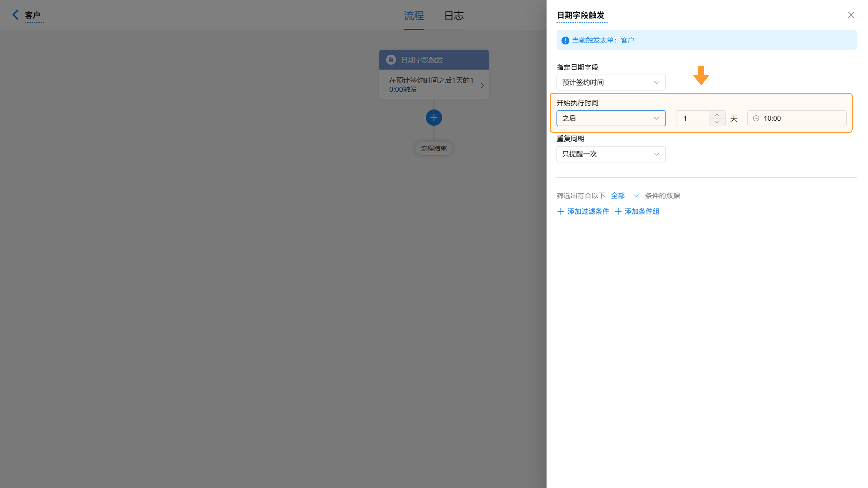The image size is (868, 488).
Task: Click the info icon in trigger form banner
Action: (565, 40)
